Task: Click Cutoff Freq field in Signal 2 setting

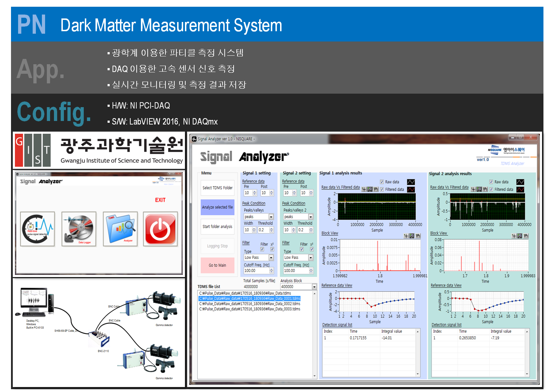Action: click(x=296, y=271)
